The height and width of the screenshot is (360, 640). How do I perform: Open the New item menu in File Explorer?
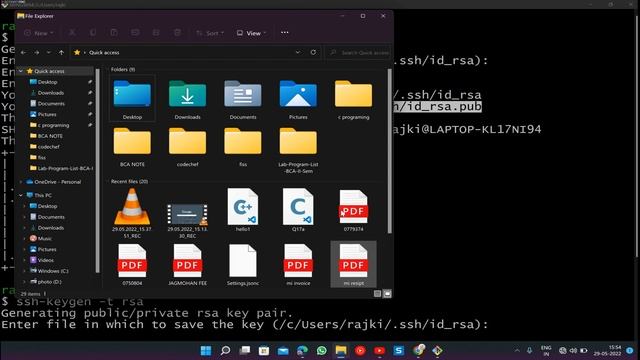point(39,33)
